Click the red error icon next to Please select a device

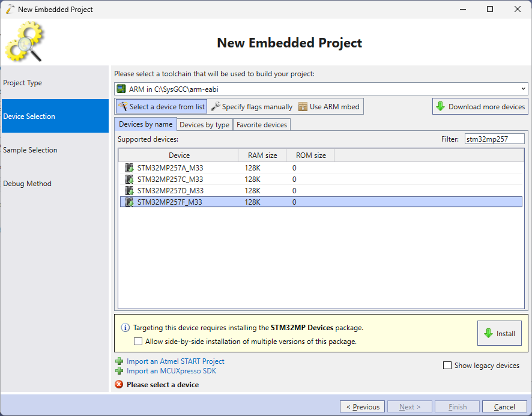pos(119,384)
